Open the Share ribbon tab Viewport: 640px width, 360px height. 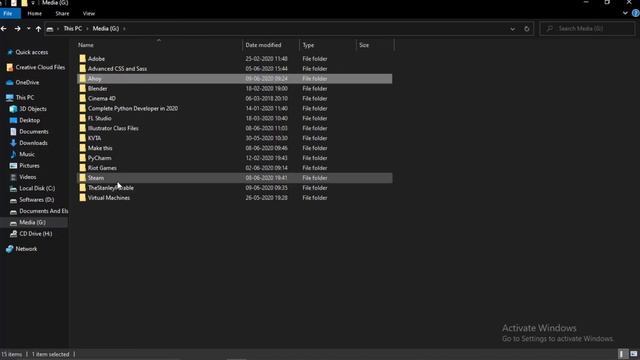(x=62, y=13)
